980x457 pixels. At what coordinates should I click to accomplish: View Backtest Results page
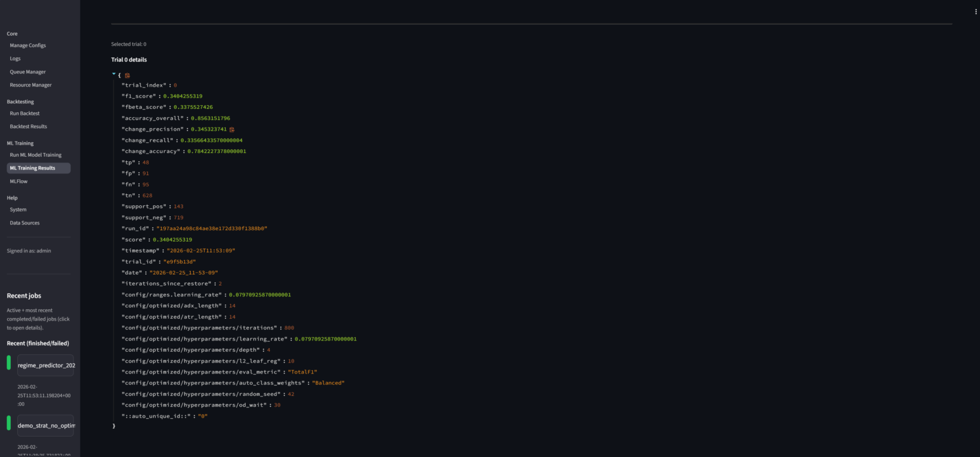click(28, 126)
